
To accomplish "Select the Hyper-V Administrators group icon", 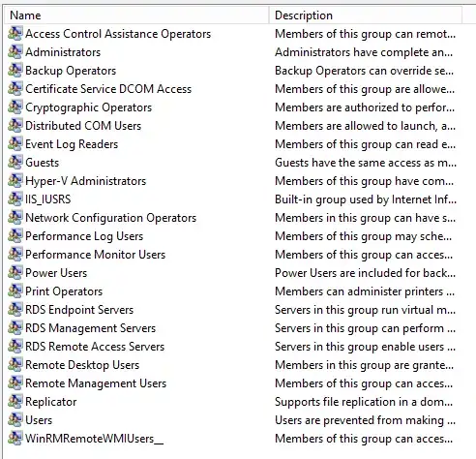I will [x=15, y=181].
